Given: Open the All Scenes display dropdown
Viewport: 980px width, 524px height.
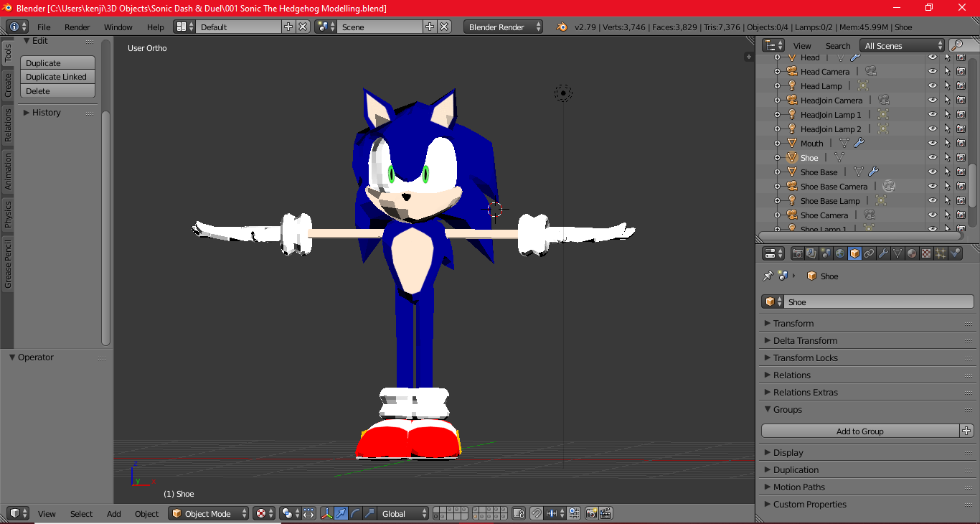Looking at the screenshot, I should (x=903, y=46).
